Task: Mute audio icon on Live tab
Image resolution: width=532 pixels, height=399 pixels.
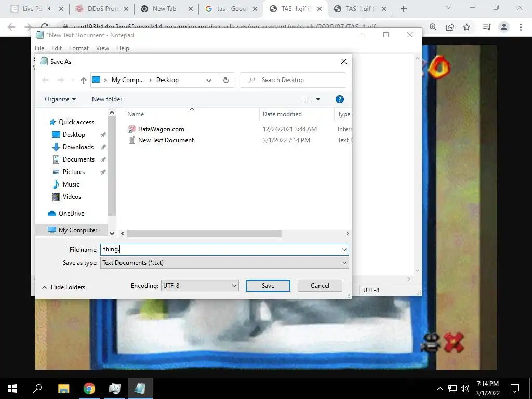Action: (50, 9)
